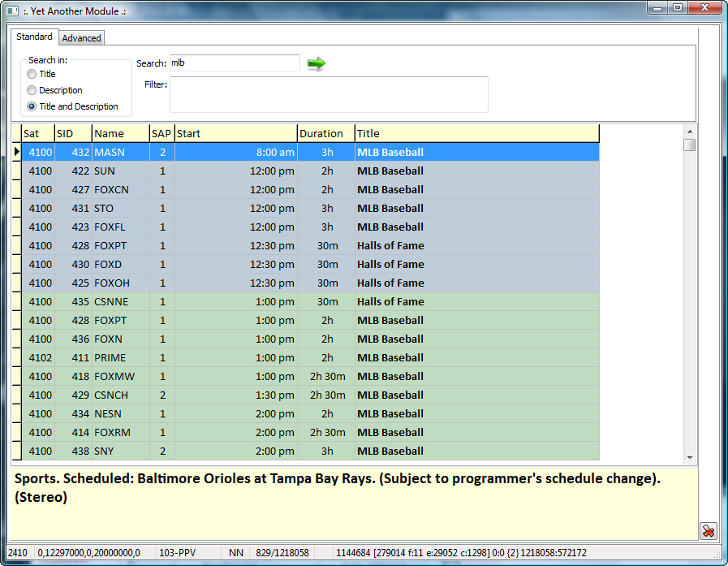Click the application icon in title bar

click(12, 11)
